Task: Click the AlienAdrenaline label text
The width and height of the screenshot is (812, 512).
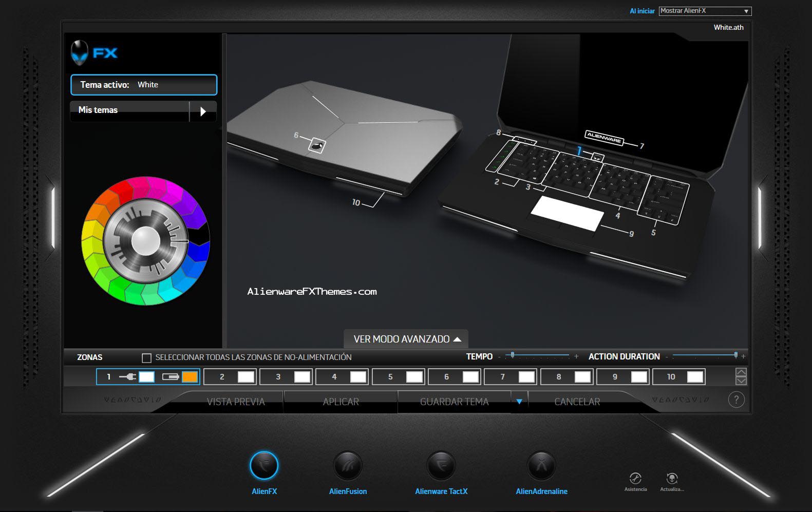Action: 541,491
